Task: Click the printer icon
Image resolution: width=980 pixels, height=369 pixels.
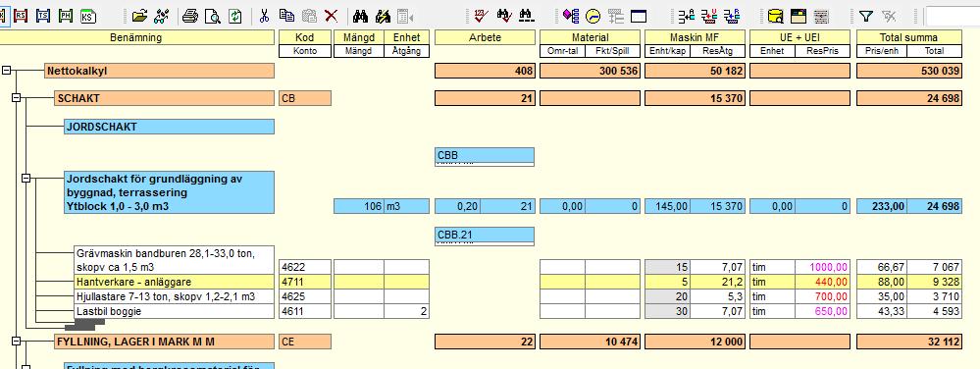Action: (x=190, y=17)
